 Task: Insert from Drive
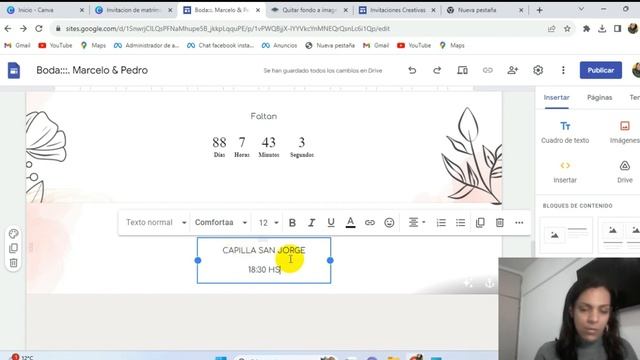click(625, 172)
